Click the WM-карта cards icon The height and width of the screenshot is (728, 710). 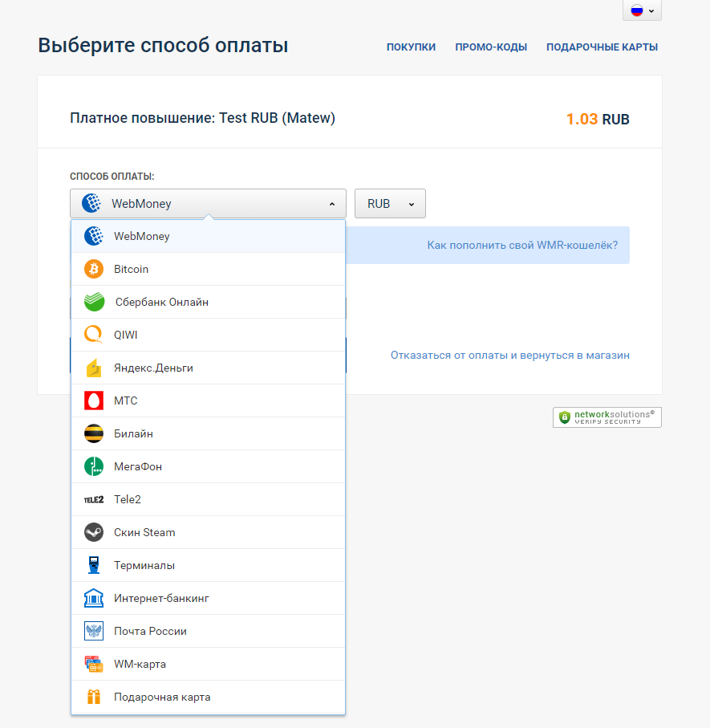[x=94, y=665]
